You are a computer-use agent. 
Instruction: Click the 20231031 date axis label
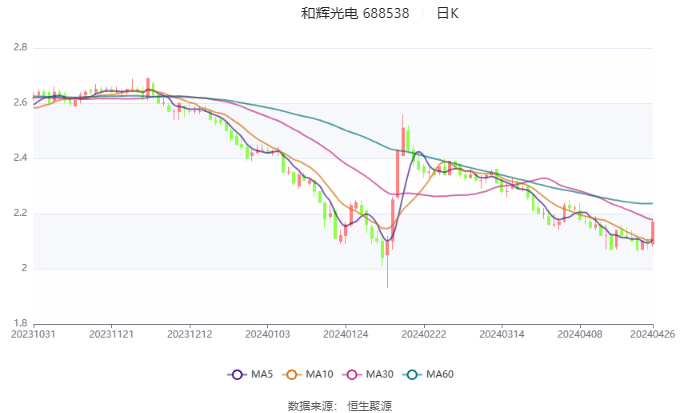pos(33,334)
